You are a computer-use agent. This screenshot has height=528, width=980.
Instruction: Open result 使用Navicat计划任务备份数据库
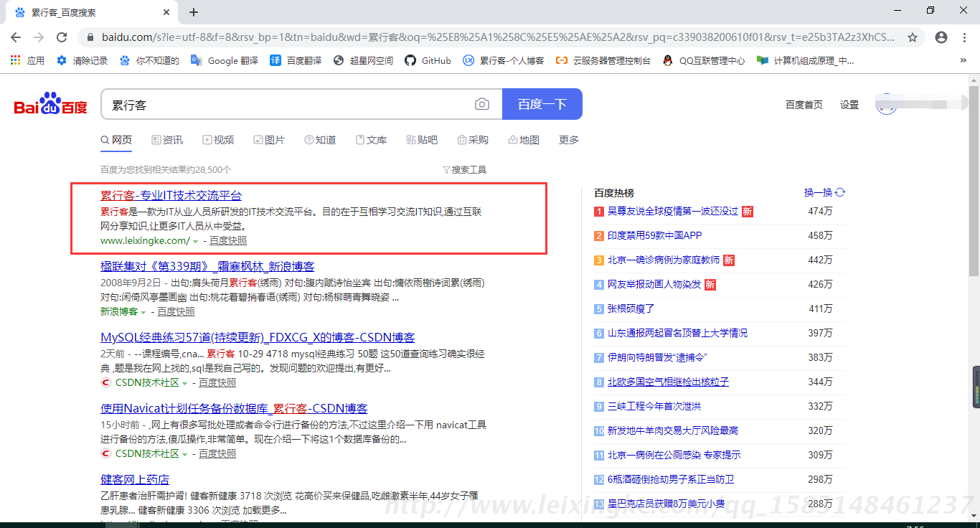234,409
